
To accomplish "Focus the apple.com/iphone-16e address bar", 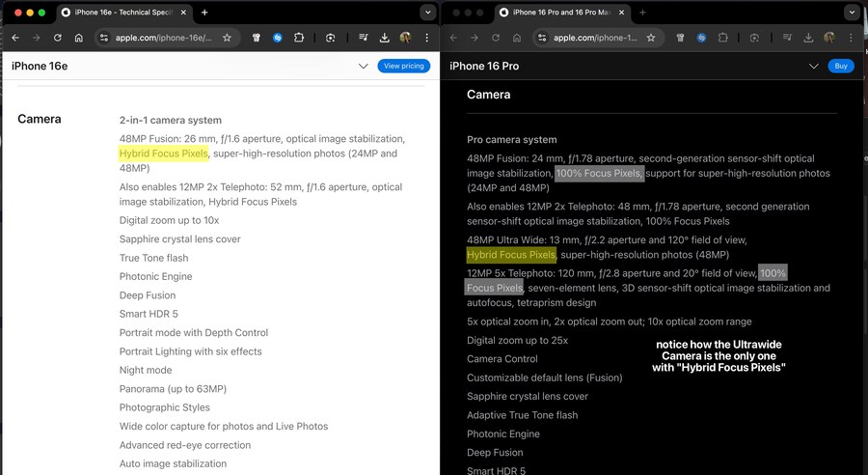I will [x=166, y=38].
